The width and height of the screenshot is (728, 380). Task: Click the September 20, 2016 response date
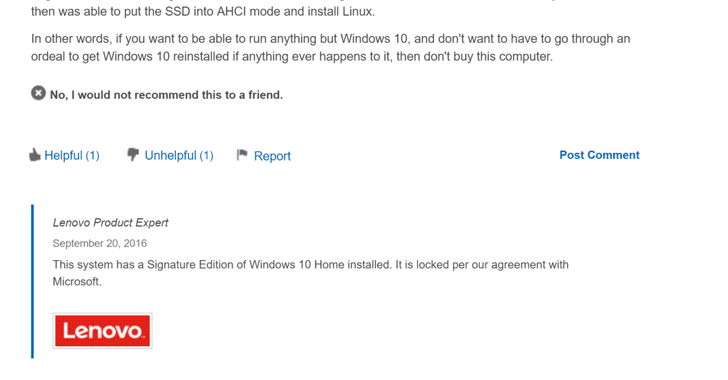99,243
